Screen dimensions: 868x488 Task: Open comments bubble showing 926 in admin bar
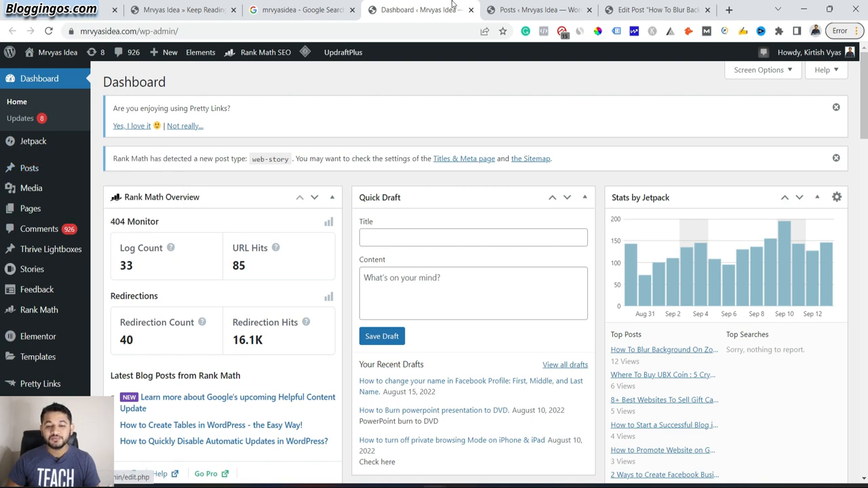coord(127,52)
